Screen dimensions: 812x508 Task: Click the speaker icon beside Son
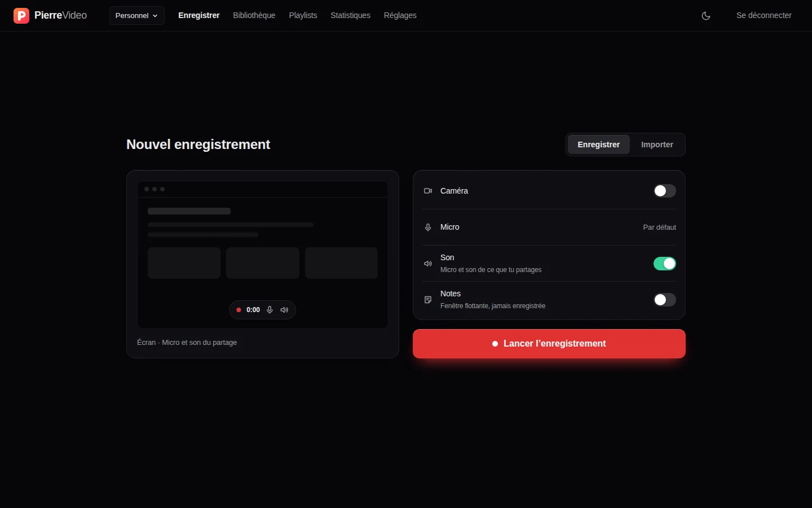pyautogui.click(x=428, y=264)
